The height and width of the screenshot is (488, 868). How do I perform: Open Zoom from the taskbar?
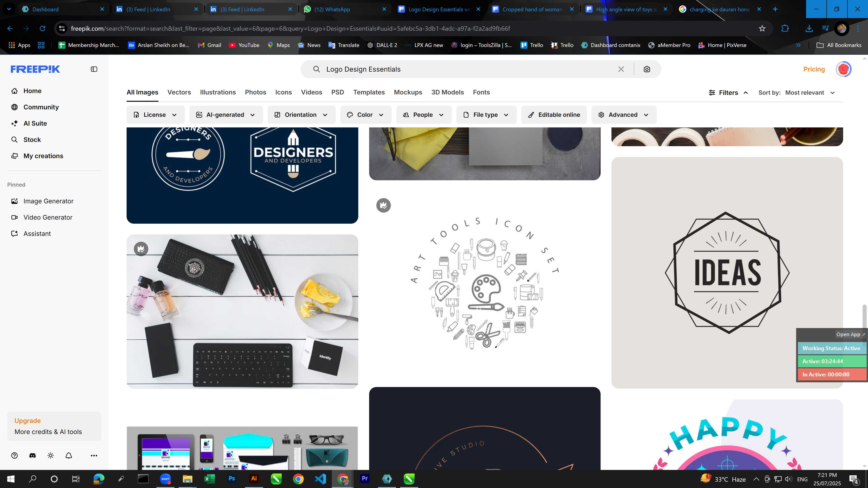click(x=165, y=479)
